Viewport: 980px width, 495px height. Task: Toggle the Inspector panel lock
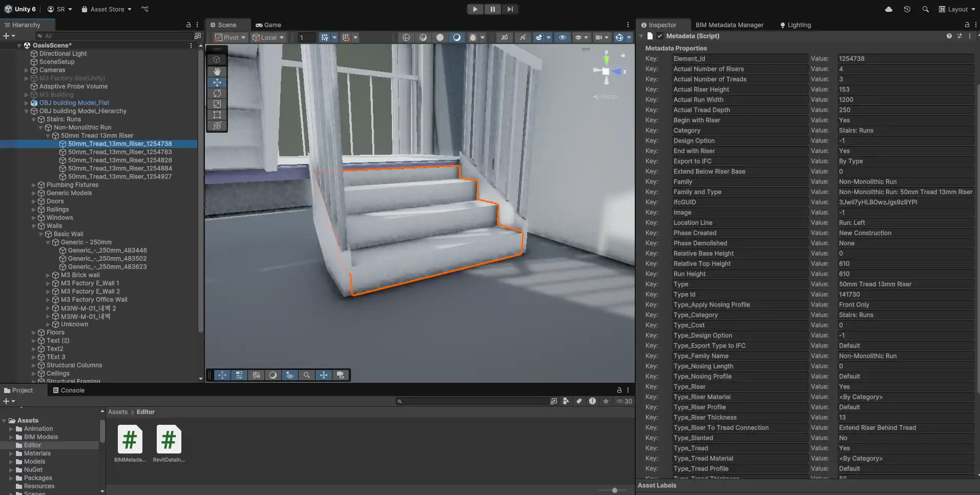[x=967, y=25]
